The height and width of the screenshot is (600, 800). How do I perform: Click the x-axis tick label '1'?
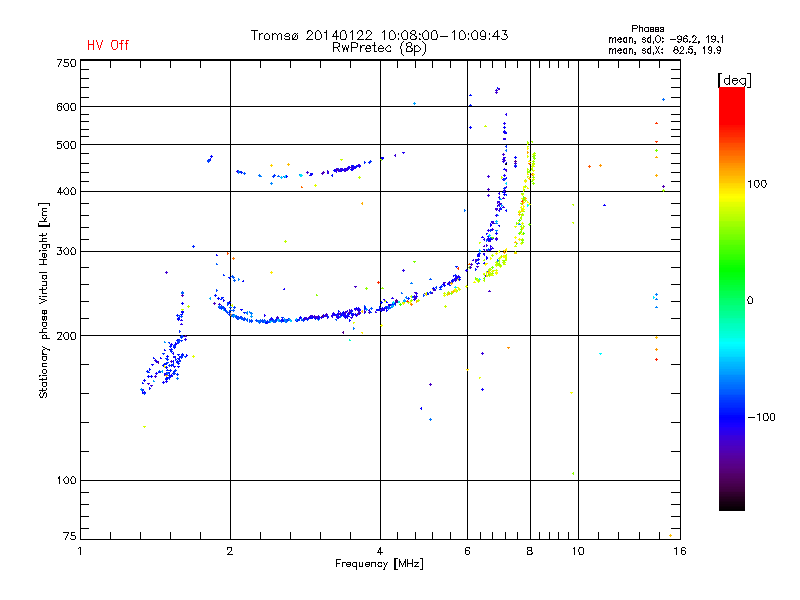80,551
